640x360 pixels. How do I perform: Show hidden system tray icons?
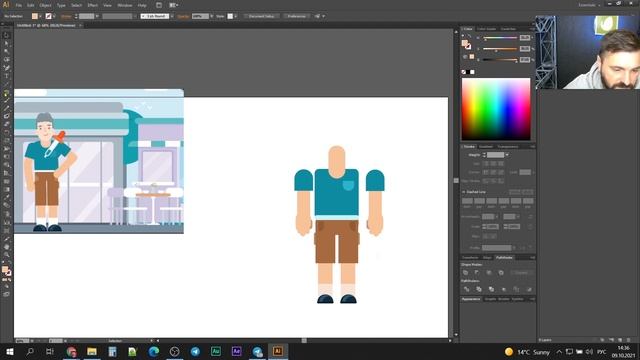pyautogui.click(x=559, y=352)
